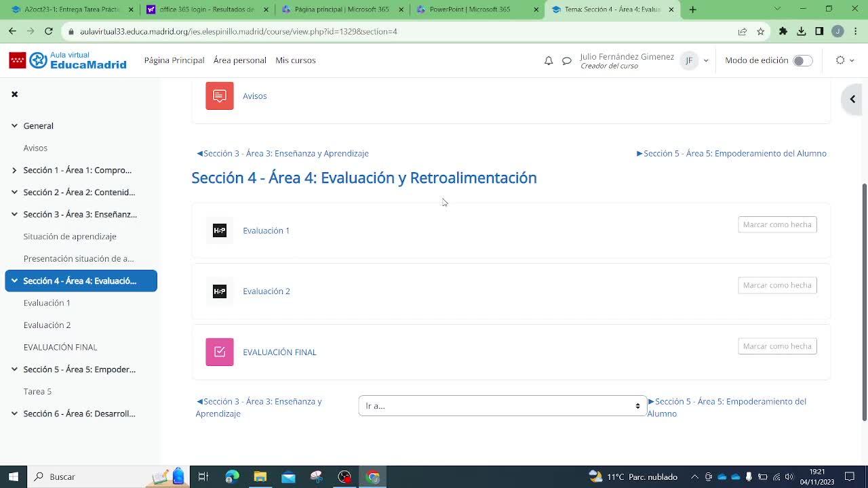
Task: Collapse Sección 4 - Área 4 chevron
Action: 14,281
